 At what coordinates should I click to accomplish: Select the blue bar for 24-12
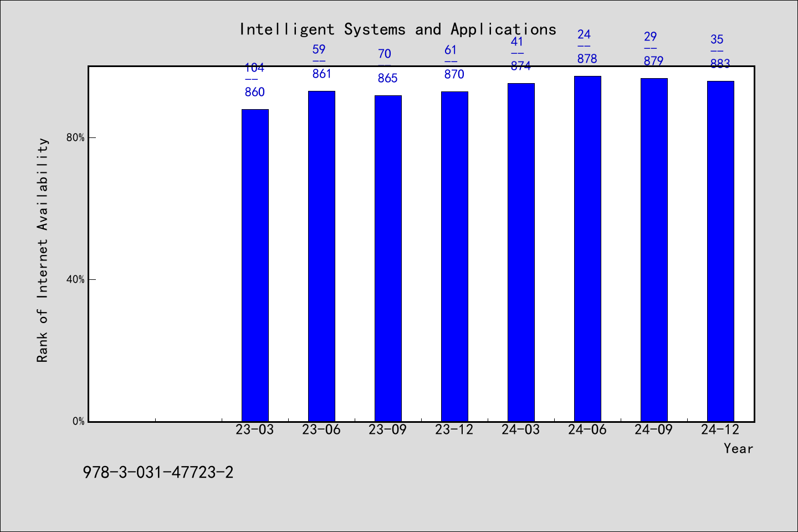tap(720, 251)
